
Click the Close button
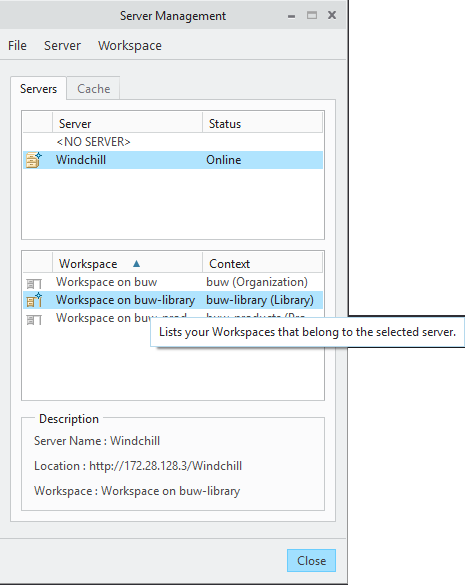pos(311,560)
